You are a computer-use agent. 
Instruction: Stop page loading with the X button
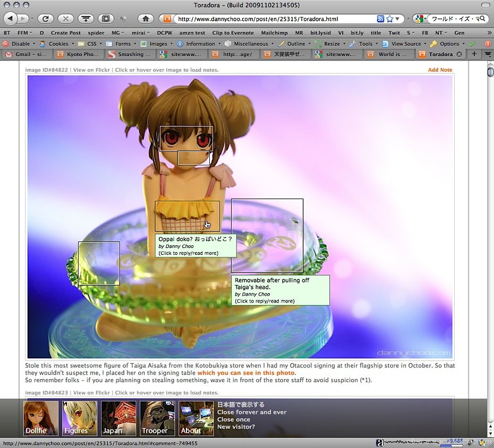pyautogui.click(x=65, y=19)
